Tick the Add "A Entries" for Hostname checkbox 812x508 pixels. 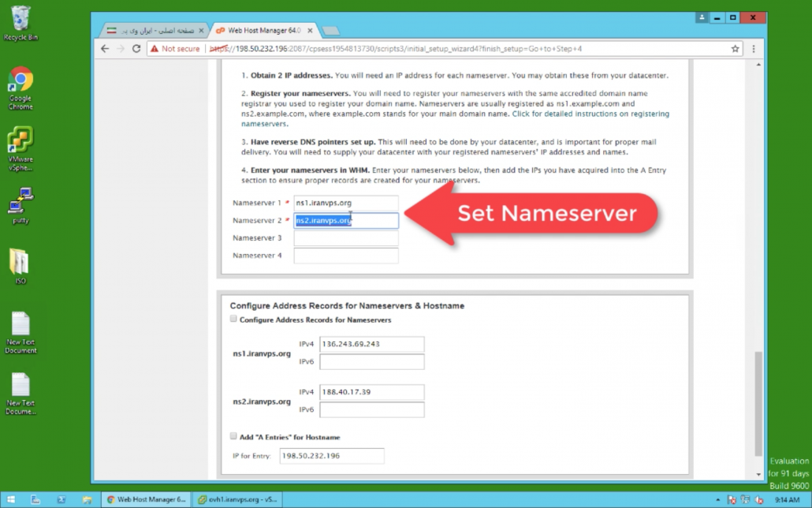[x=233, y=436]
